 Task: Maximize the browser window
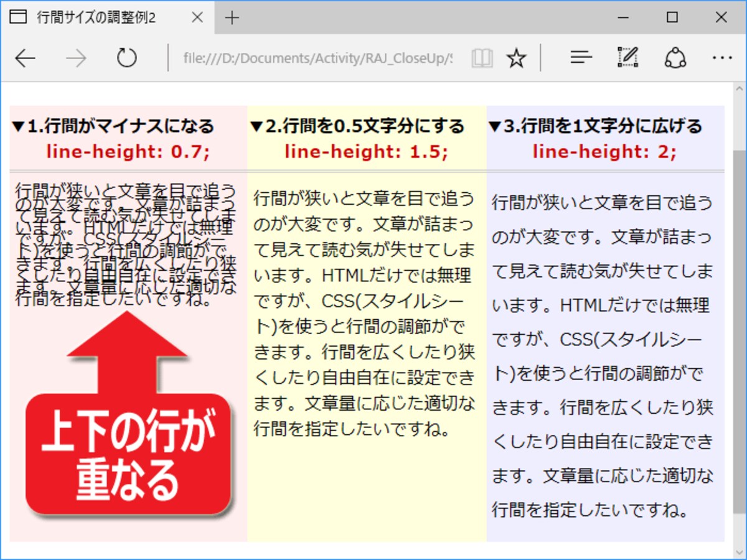(672, 17)
